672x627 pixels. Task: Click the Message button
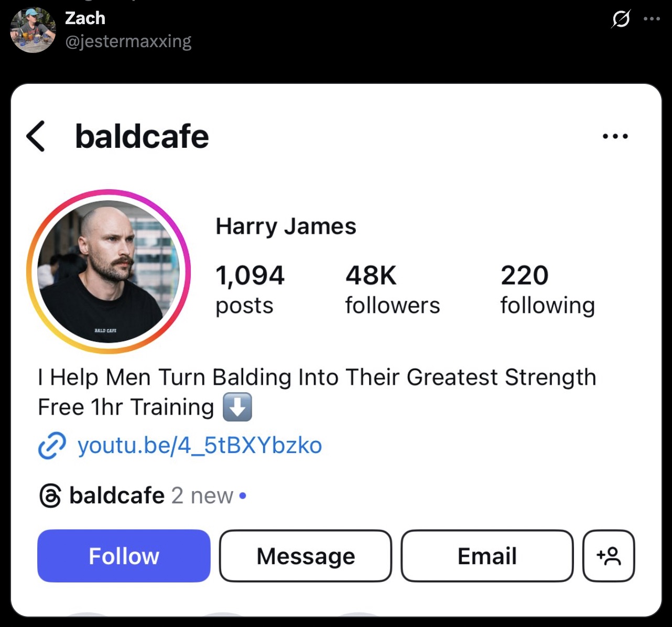click(x=306, y=556)
